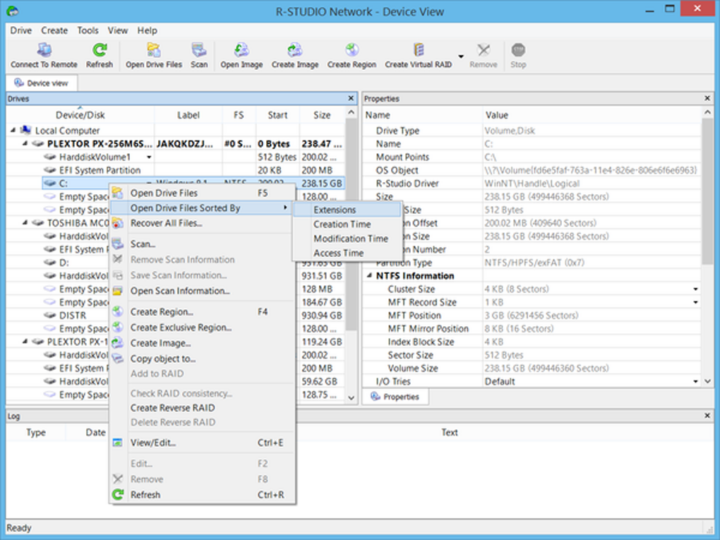Collapse the NTFS Information section

click(369, 276)
